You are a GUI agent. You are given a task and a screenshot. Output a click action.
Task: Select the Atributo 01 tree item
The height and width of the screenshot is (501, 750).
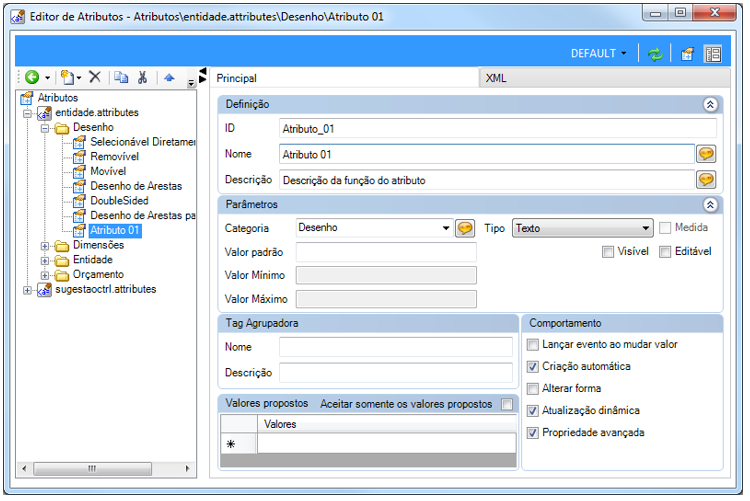[115, 230]
